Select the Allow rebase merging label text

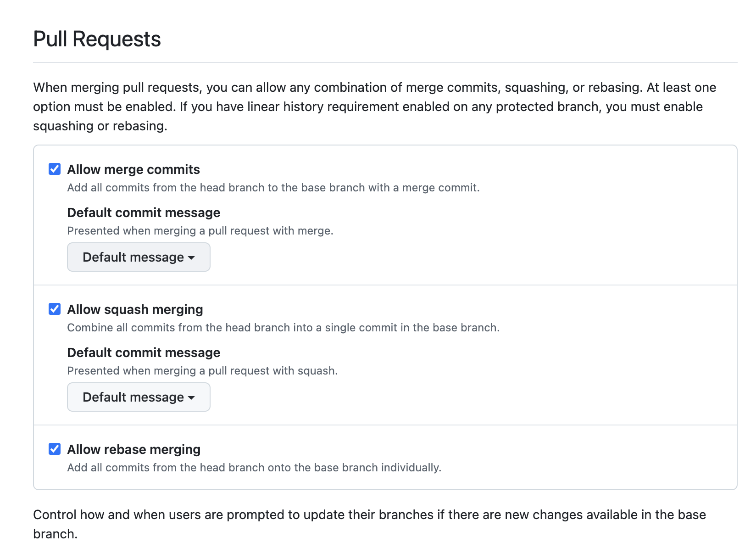pos(133,449)
